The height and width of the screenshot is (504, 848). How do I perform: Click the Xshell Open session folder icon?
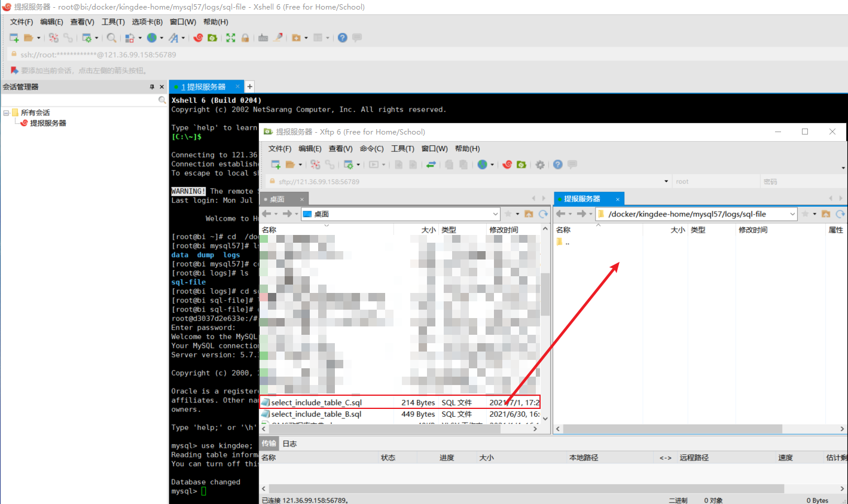click(28, 38)
